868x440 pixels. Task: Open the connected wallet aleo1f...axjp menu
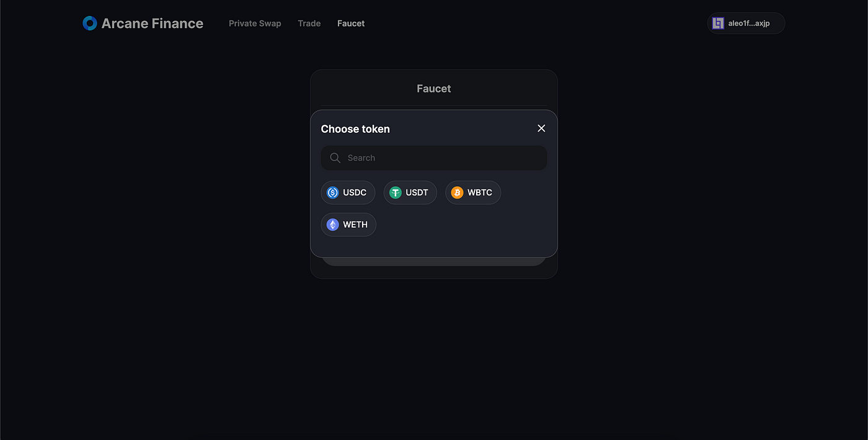click(x=746, y=23)
